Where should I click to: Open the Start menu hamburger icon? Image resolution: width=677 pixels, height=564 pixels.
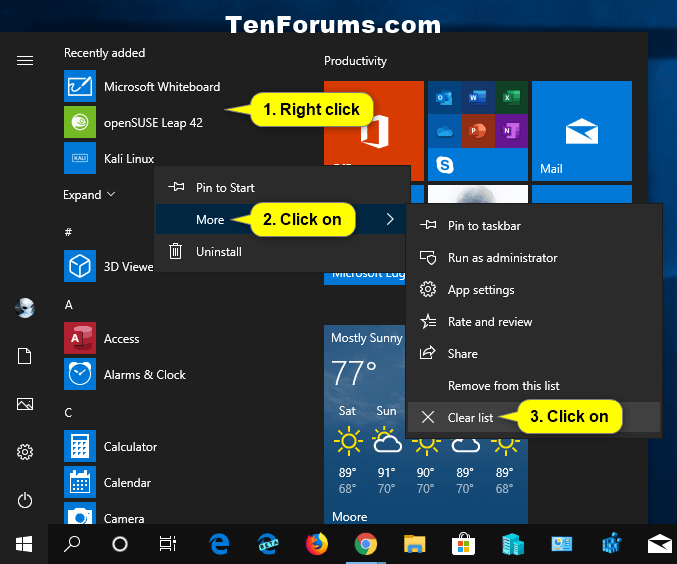[25, 60]
